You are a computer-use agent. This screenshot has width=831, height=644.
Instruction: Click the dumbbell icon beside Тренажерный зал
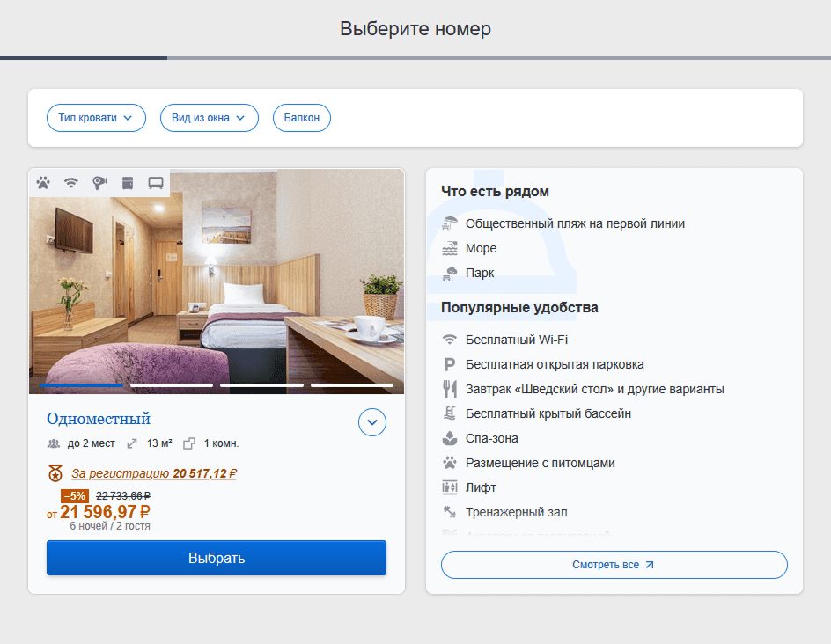coord(450,512)
